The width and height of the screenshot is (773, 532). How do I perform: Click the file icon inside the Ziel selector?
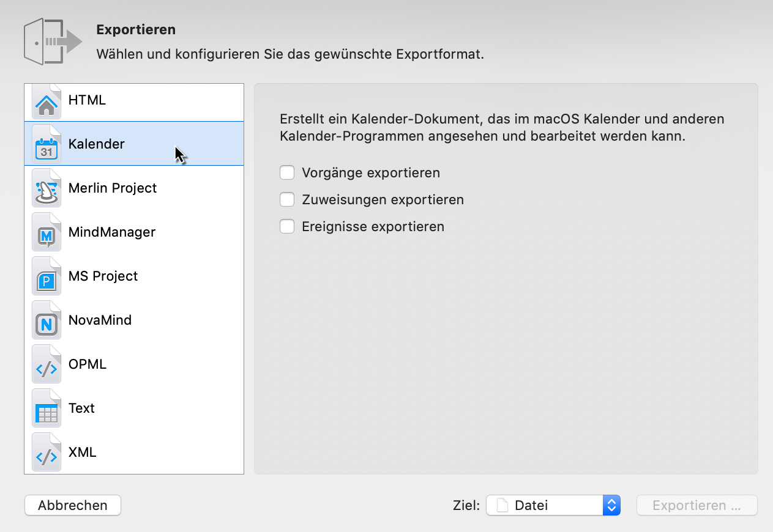click(x=500, y=505)
